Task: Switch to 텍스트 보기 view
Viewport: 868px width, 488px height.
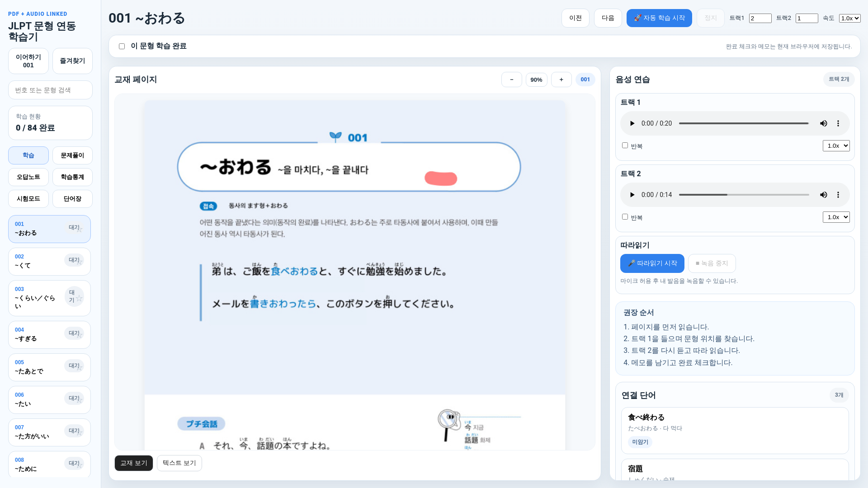Action: (179, 463)
